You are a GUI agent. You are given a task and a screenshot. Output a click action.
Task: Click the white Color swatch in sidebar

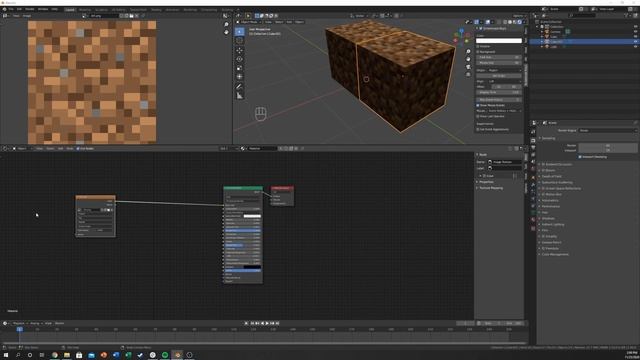(499, 41)
